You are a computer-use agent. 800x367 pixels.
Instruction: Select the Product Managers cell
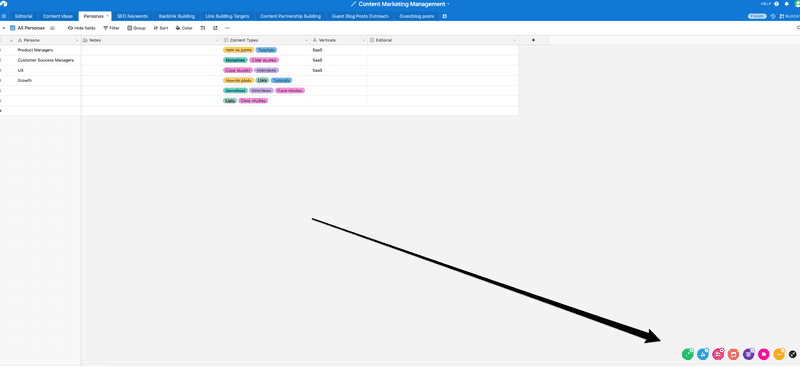coord(41,50)
